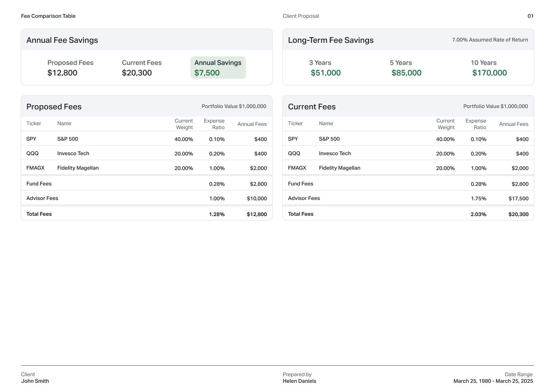Select the SPY ticker in Proposed Fees
The image size is (555, 392).
tap(31, 139)
